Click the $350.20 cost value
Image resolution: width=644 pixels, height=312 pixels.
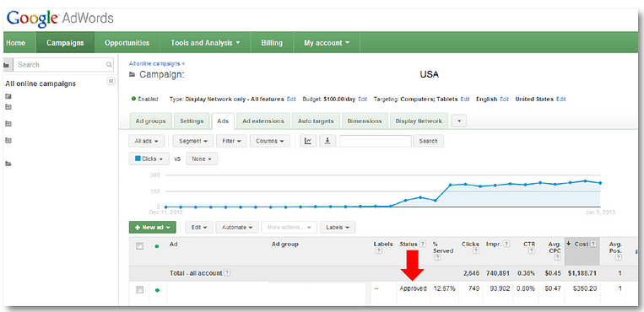click(x=585, y=288)
